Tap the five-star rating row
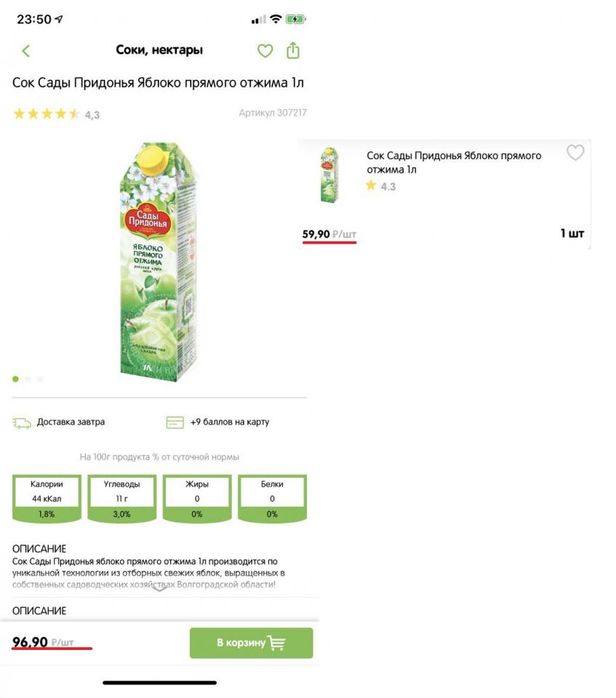The width and height of the screenshot is (616, 698). (x=47, y=114)
